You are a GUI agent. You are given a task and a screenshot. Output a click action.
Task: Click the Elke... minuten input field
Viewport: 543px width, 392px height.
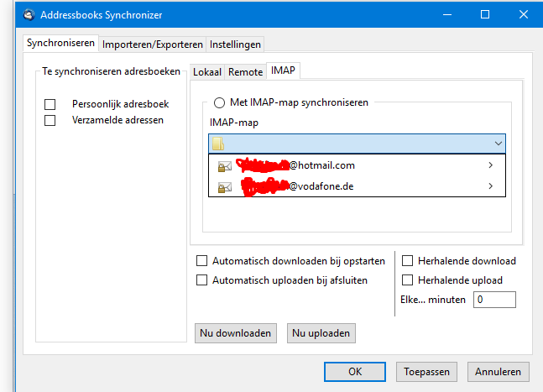[494, 300]
